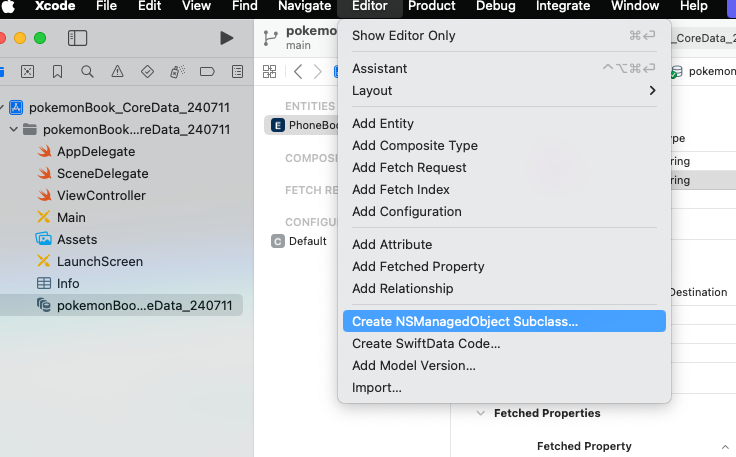Open the source control navigator icon
Screen dimensions: 736x457
click(x=27, y=71)
